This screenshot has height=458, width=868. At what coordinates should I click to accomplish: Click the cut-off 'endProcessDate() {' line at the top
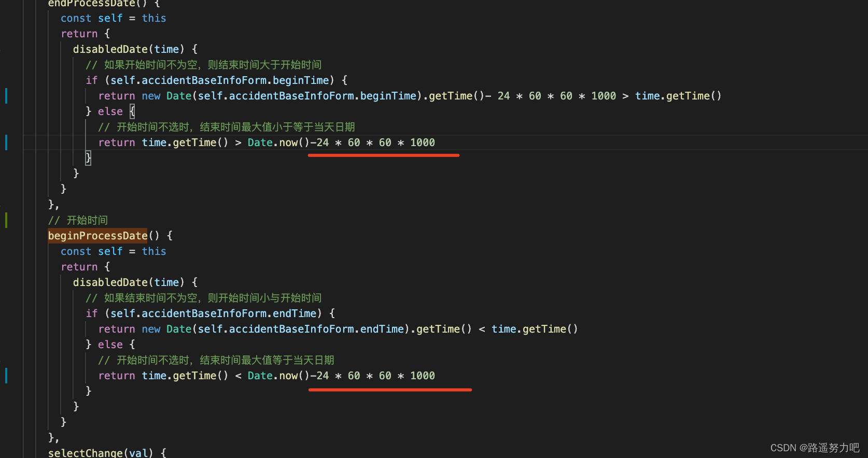pyautogui.click(x=104, y=3)
